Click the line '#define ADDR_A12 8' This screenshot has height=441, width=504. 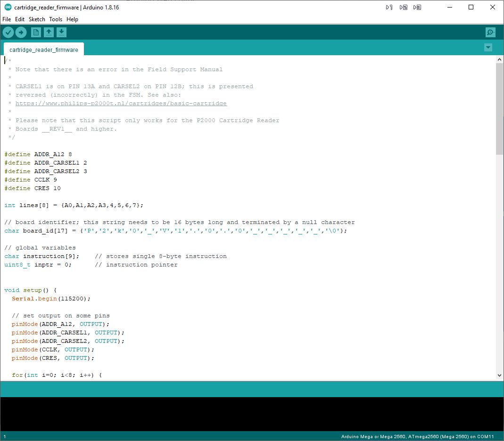point(38,154)
